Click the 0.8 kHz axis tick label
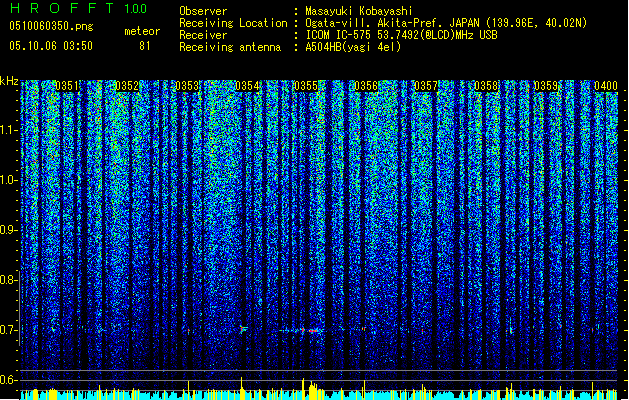Viewport: 629px width, 400px height. [x=8, y=280]
